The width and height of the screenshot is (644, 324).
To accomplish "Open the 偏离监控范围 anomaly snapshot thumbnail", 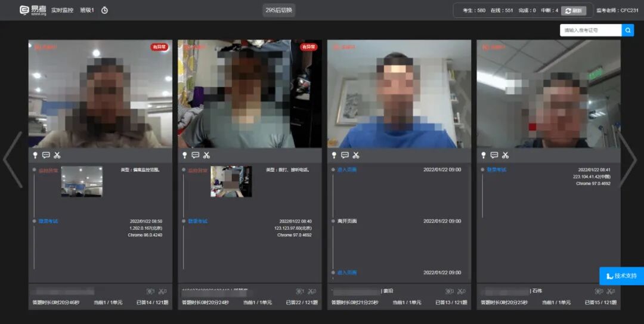I will (x=82, y=181).
